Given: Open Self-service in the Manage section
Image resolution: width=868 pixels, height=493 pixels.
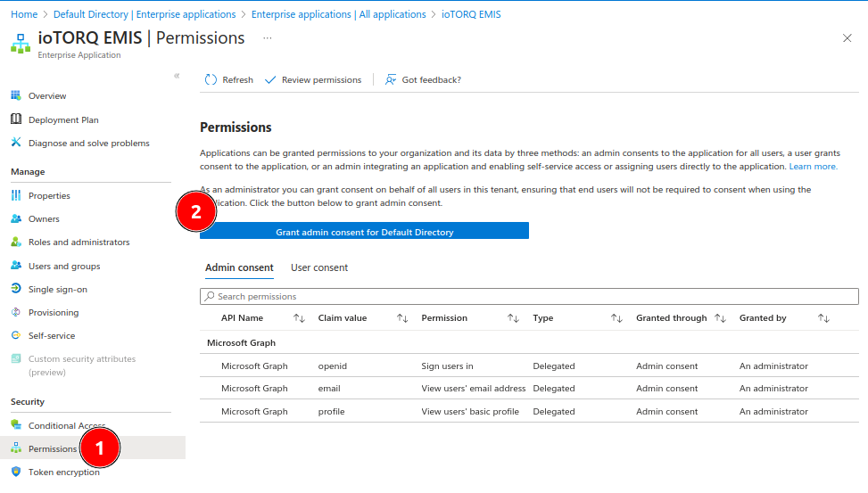Looking at the screenshot, I should [x=52, y=336].
